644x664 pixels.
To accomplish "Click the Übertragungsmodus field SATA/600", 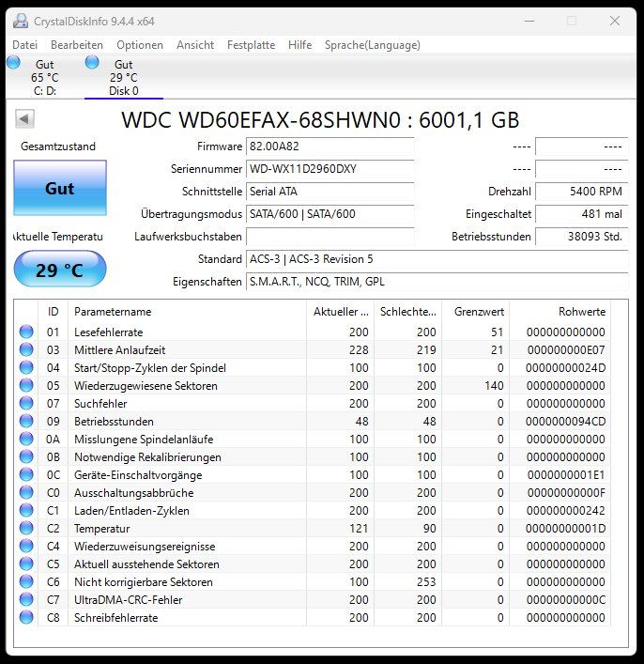I will 330,214.
